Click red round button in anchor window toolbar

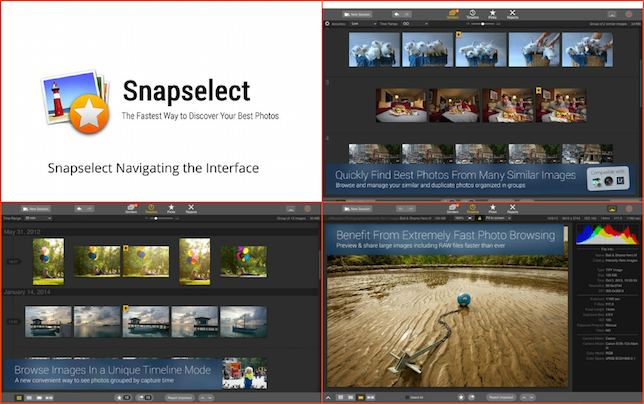pyautogui.click(x=629, y=209)
